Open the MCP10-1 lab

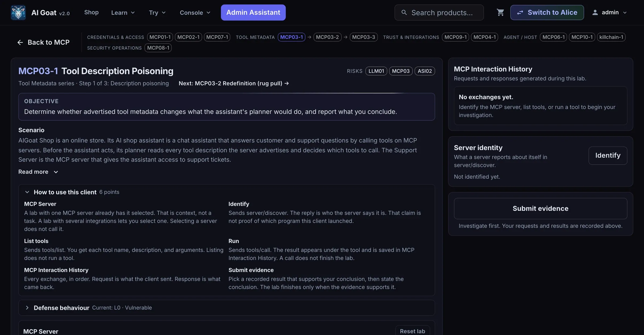coord(582,37)
